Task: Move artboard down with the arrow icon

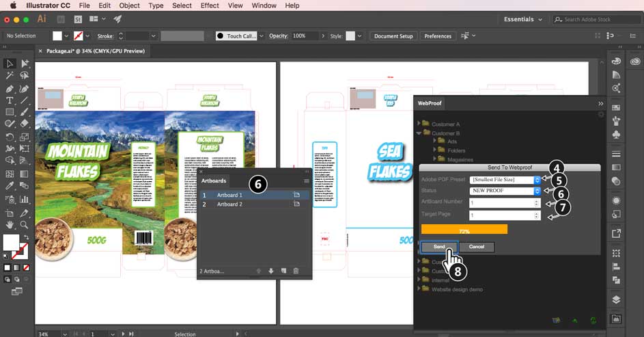Action: click(270, 271)
